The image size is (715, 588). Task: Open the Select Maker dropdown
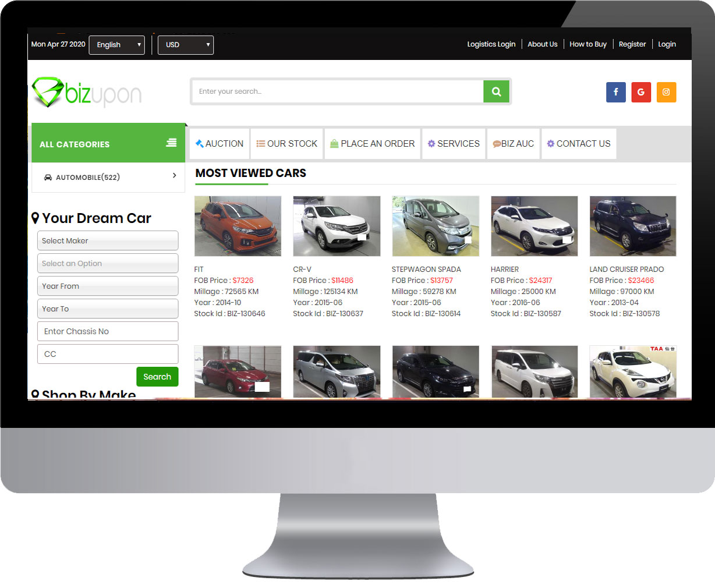(108, 240)
